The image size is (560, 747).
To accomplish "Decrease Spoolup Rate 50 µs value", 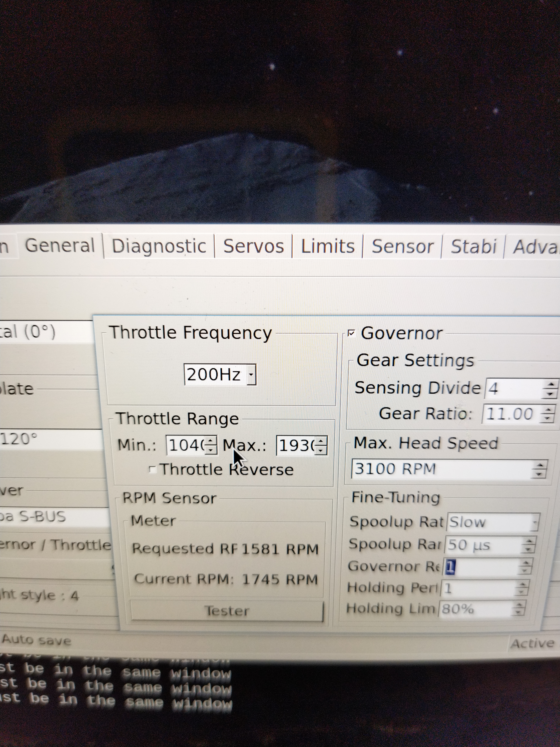I will pos(528,549).
